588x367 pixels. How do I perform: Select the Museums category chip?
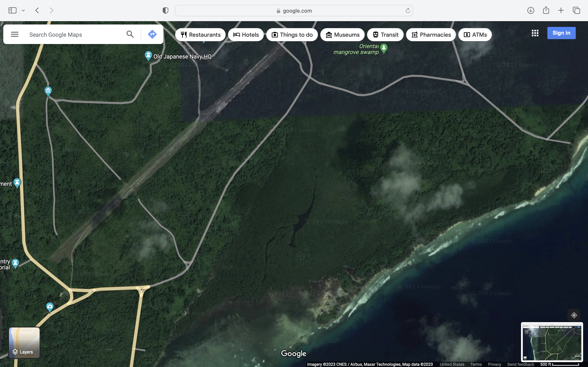tap(342, 35)
